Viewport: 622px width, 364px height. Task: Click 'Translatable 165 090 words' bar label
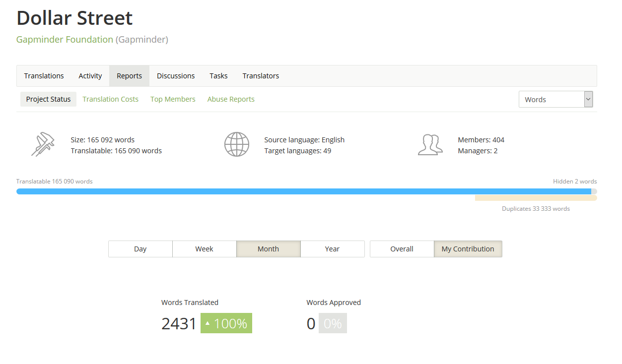55,182
